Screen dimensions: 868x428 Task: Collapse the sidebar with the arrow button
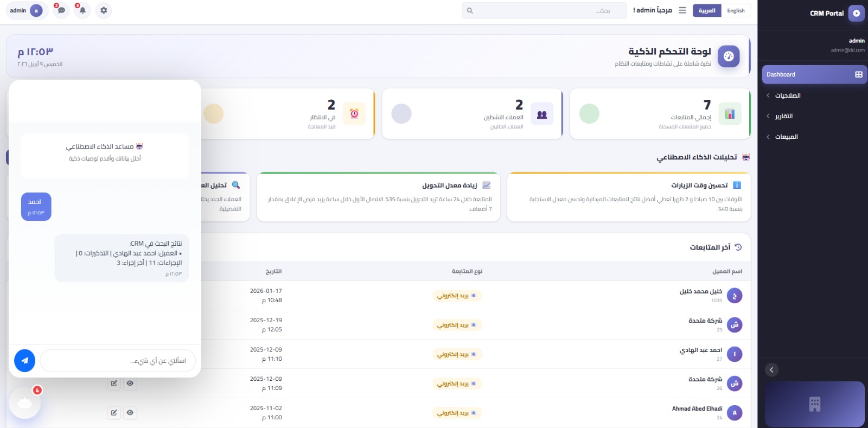pos(771,370)
